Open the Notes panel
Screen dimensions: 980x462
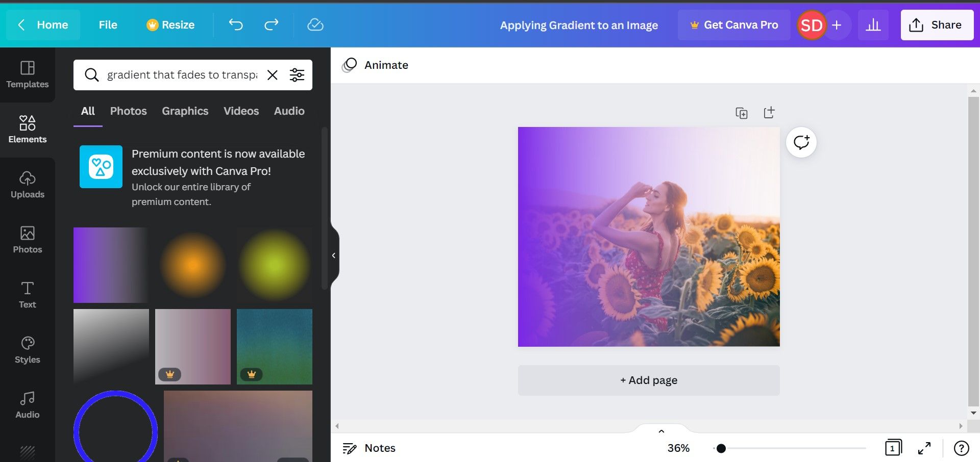[x=369, y=448]
